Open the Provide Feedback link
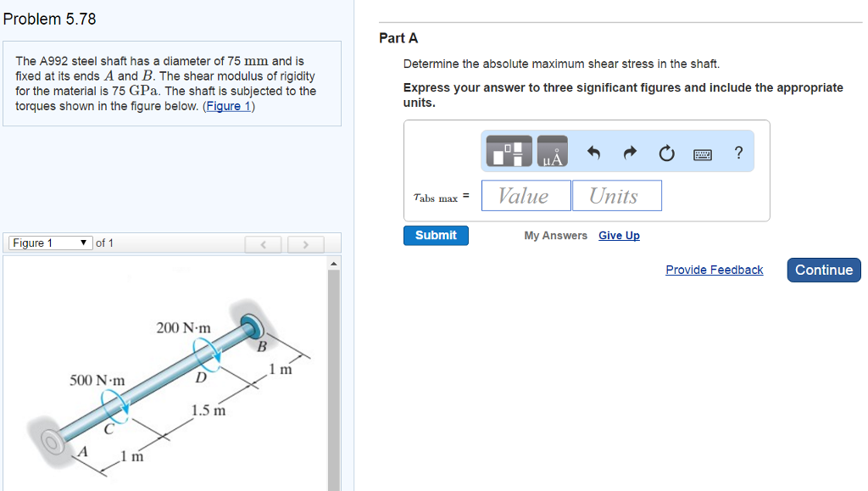This screenshot has width=868, height=491. point(714,270)
